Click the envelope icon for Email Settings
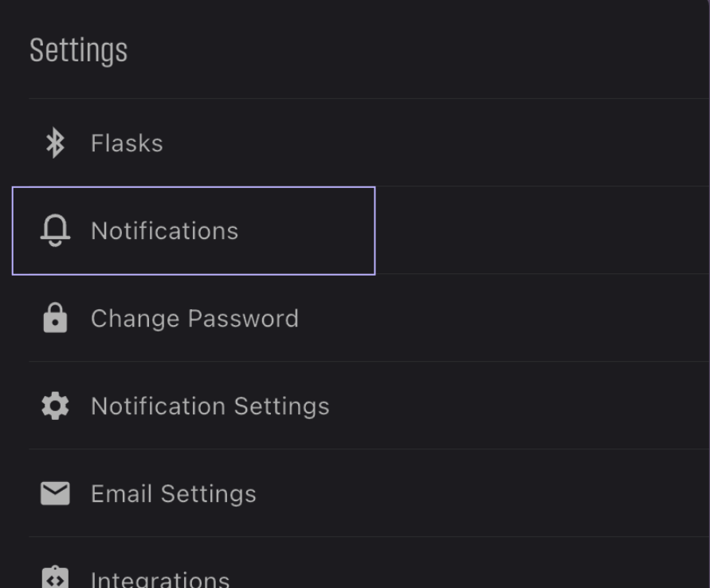710x588 pixels. click(x=55, y=493)
